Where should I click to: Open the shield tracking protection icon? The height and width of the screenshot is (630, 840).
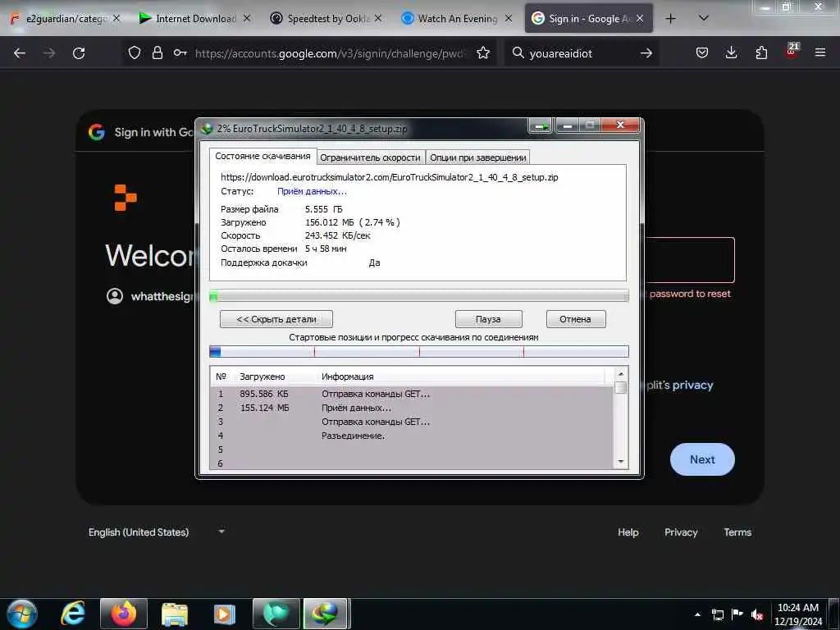(x=135, y=52)
